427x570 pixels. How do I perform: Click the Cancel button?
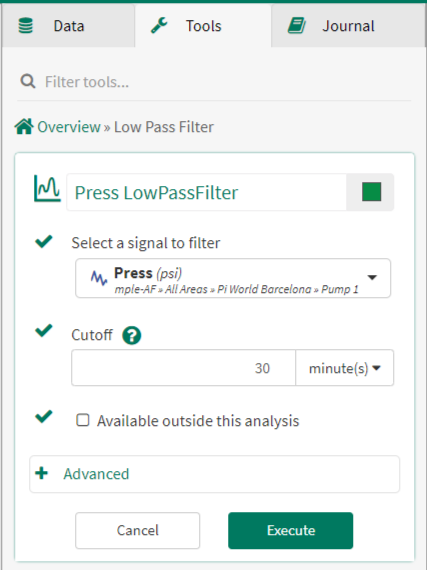tap(137, 530)
